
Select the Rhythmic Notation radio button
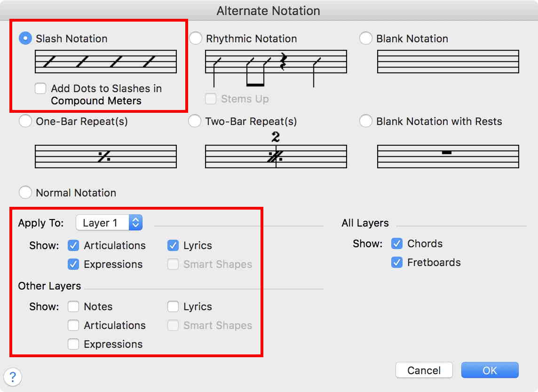pyautogui.click(x=196, y=39)
